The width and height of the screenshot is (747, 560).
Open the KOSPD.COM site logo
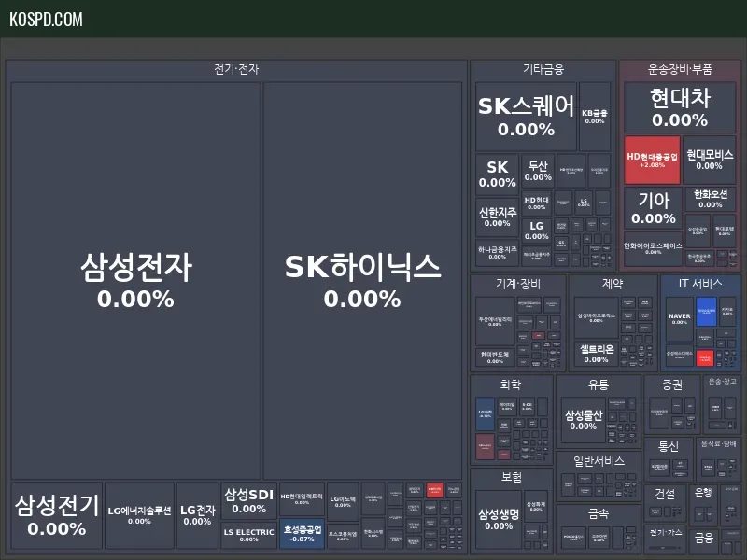tap(46, 20)
